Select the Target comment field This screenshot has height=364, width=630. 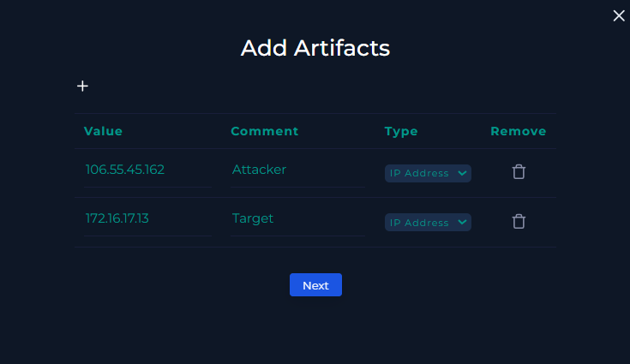[x=297, y=219]
